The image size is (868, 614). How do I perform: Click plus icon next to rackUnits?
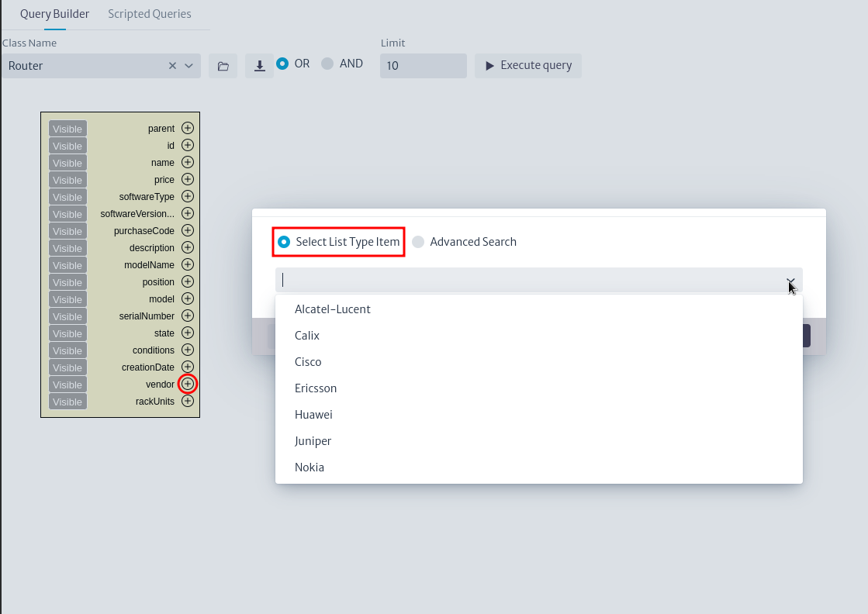pyautogui.click(x=188, y=401)
